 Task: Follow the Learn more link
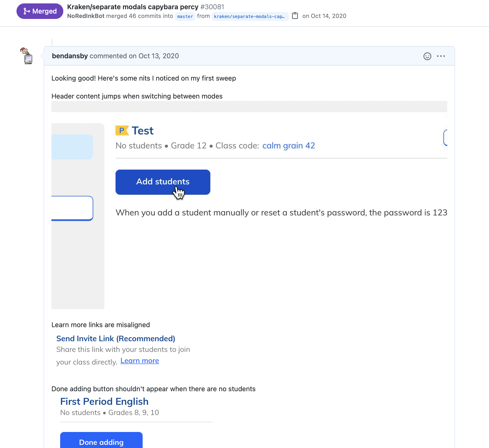click(x=140, y=361)
